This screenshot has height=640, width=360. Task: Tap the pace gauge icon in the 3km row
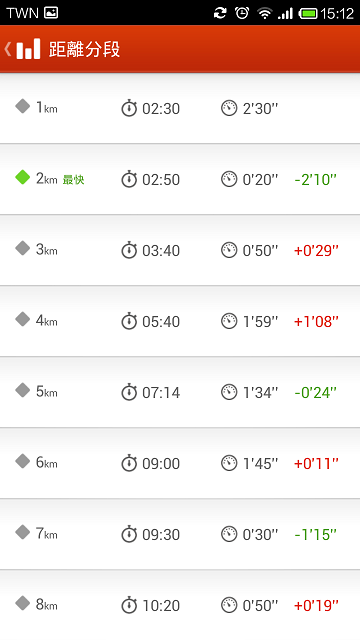pyautogui.click(x=229, y=250)
